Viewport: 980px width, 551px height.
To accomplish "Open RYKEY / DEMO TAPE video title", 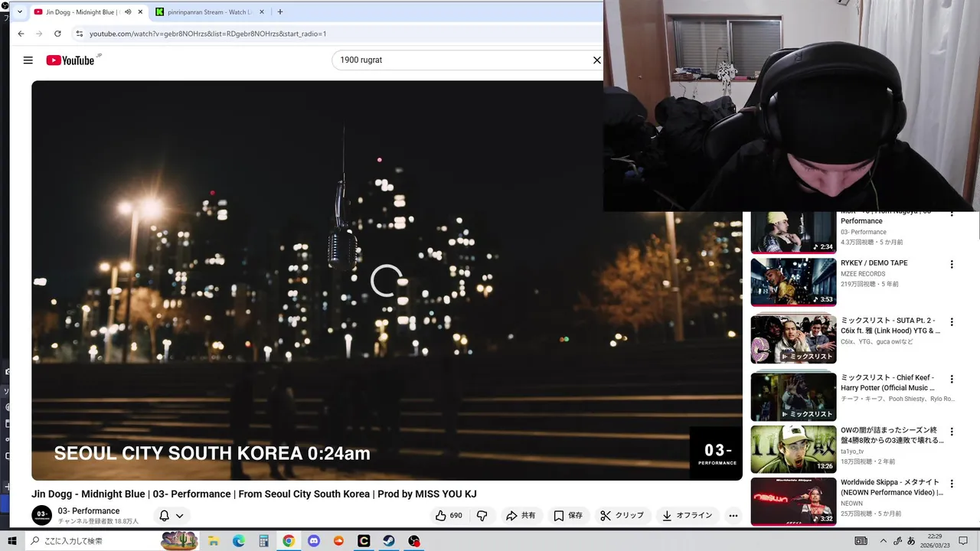I will 874,263.
